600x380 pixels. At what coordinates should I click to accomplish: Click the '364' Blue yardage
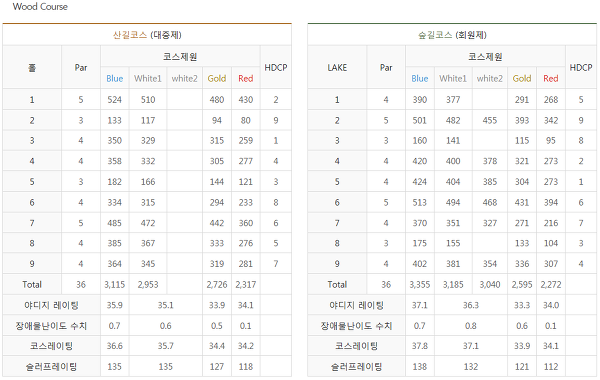click(114, 264)
